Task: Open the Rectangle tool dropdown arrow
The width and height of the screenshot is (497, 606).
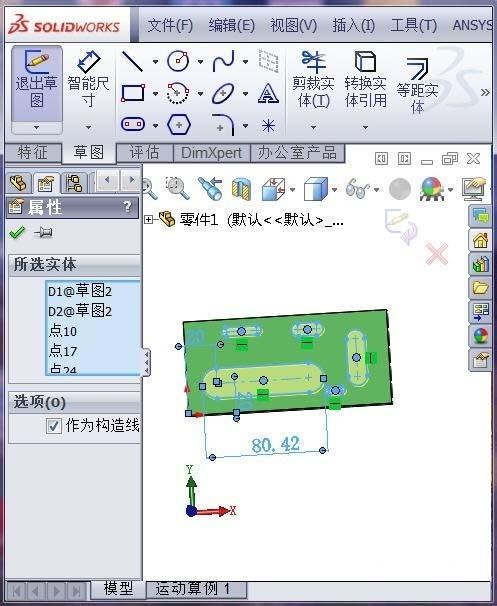Action: [155, 94]
